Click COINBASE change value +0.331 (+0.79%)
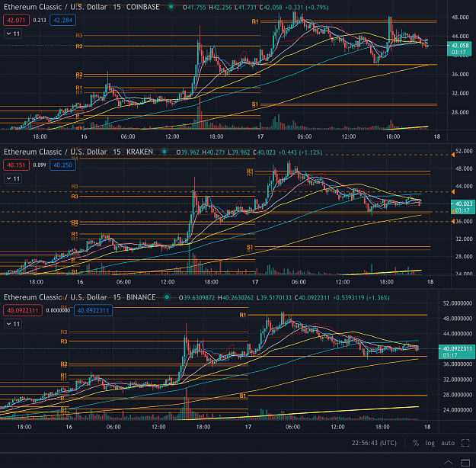The image size is (476, 468). 307,8
